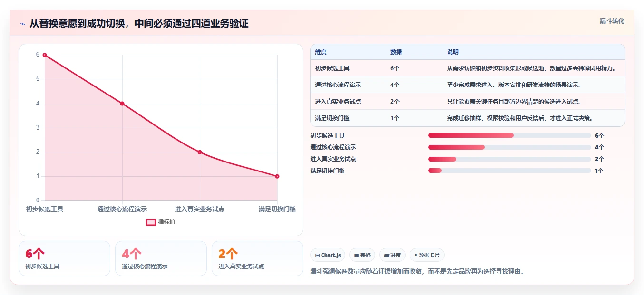Click the 指标值 legend text
The height and width of the screenshot is (295, 644).
(x=167, y=222)
